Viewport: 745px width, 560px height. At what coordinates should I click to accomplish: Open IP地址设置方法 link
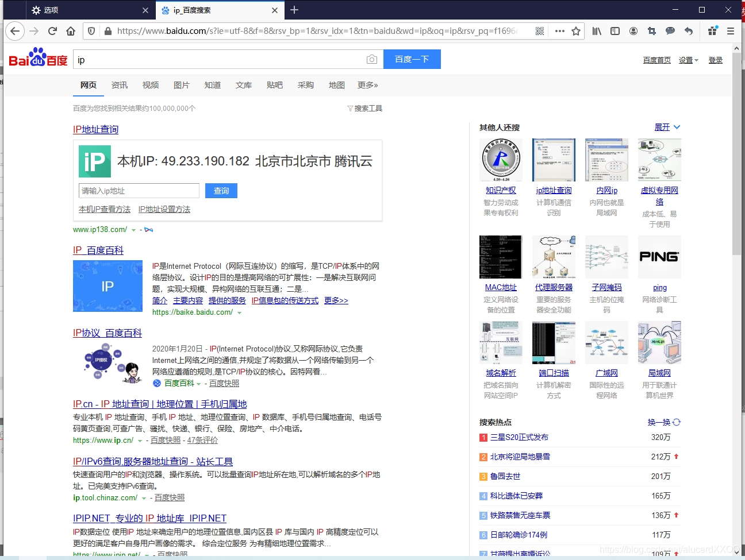pyautogui.click(x=164, y=209)
